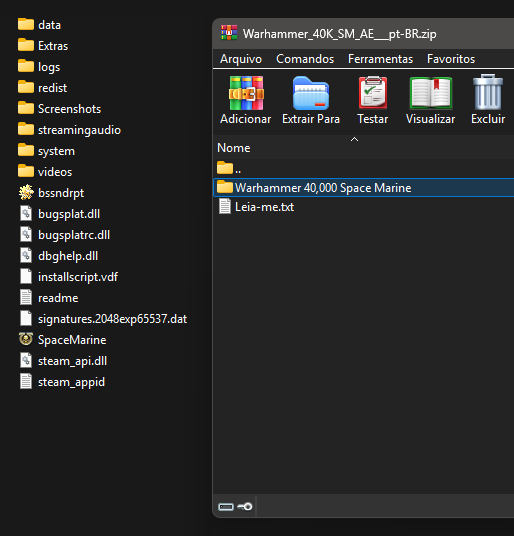Image resolution: width=514 pixels, height=536 pixels.
Task: Select the installscript.vdf file
Action: (x=68, y=277)
